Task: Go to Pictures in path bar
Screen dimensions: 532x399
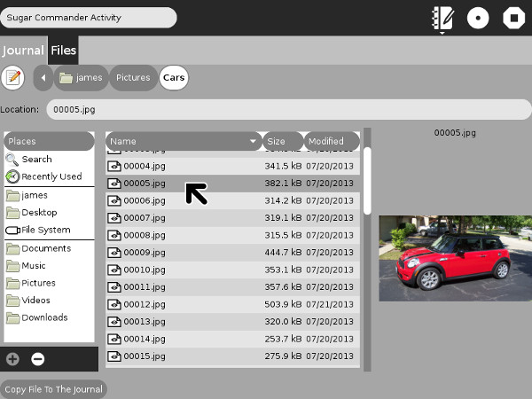Action: click(x=133, y=78)
